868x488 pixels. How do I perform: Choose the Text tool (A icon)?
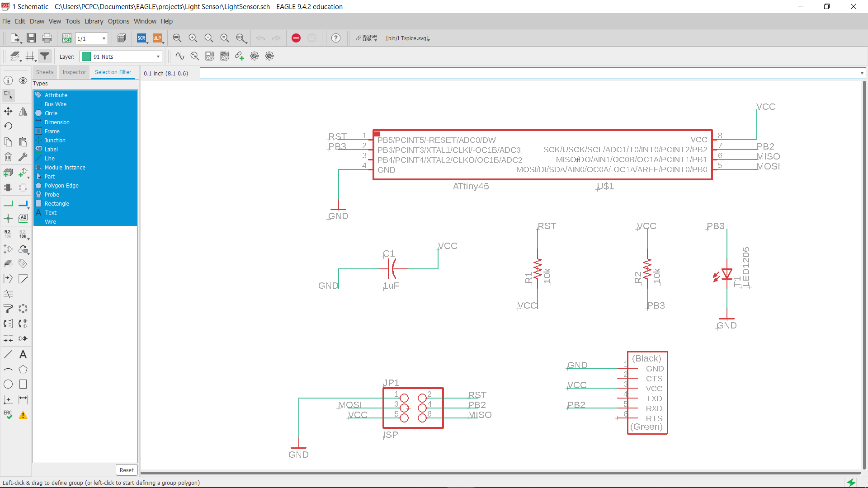pyautogui.click(x=23, y=355)
